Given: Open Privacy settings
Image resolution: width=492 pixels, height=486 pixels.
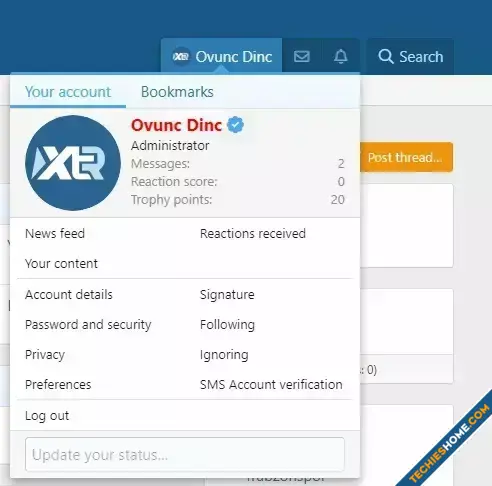Looking at the screenshot, I should coord(45,355).
